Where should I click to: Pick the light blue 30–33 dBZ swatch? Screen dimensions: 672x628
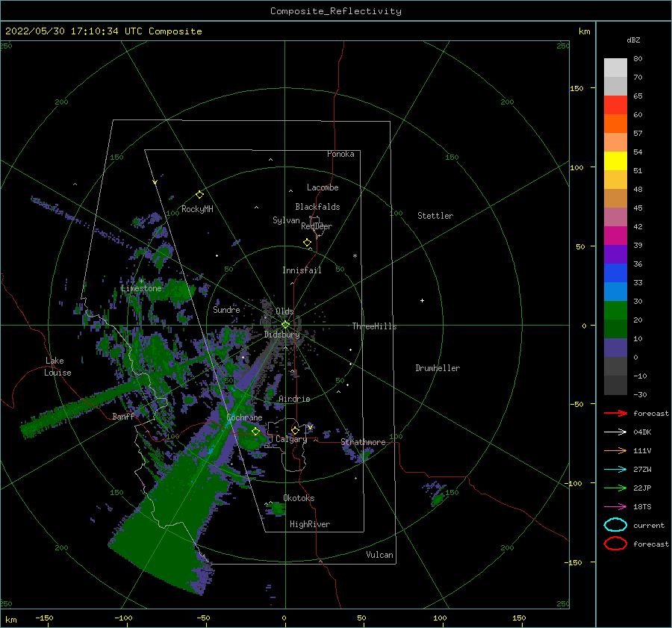[615, 292]
